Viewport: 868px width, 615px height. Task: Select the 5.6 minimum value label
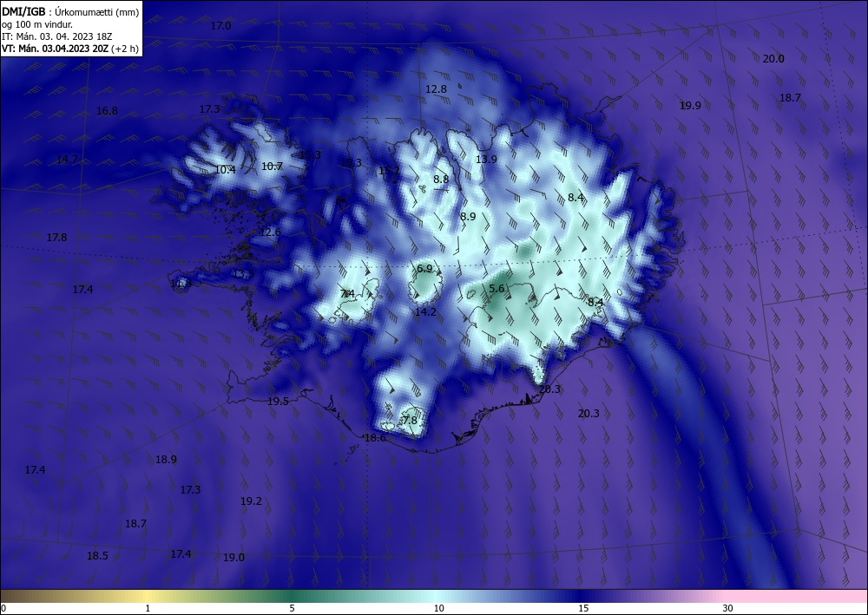[497, 289]
